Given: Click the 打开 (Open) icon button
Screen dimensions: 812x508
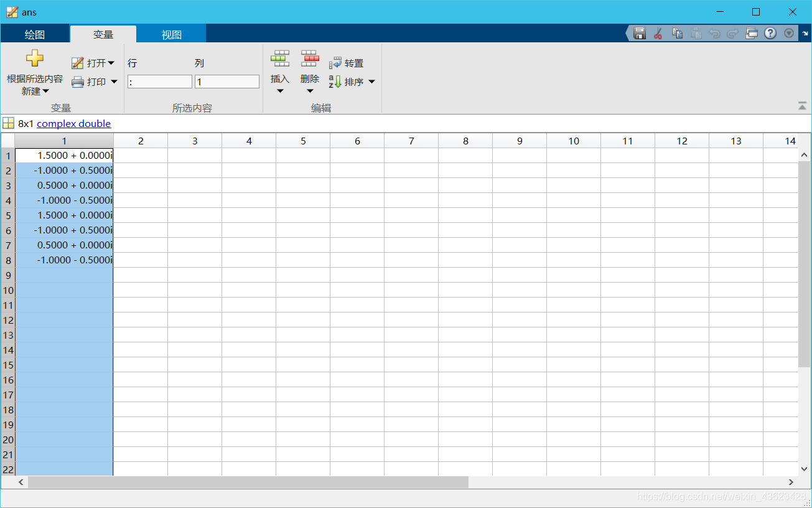Looking at the screenshot, I should pos(77,63).
